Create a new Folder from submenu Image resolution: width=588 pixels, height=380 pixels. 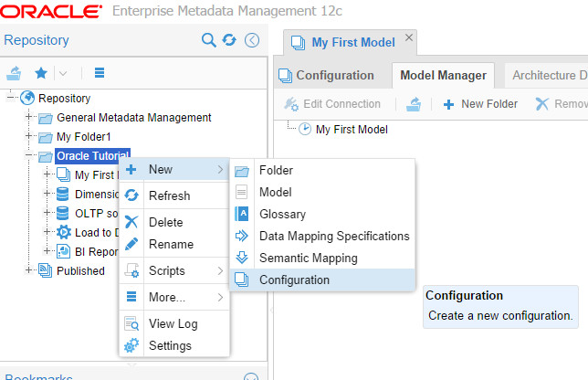[x=322, y=170]
